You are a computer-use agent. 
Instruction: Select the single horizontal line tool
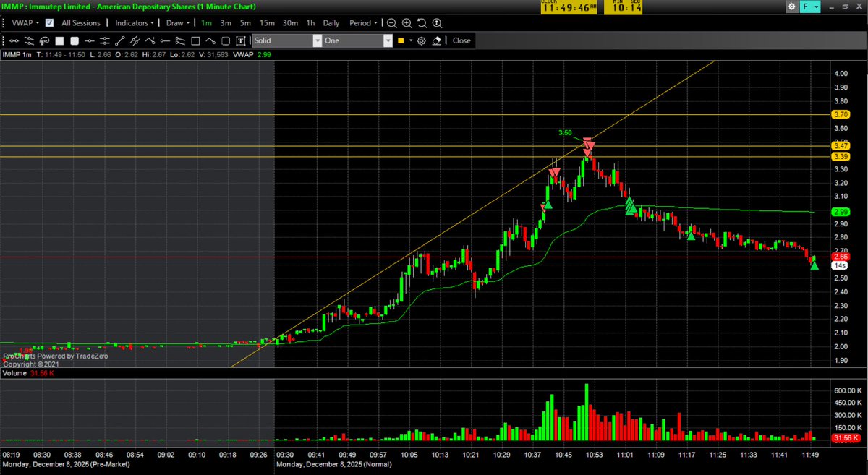pos(90,40)
